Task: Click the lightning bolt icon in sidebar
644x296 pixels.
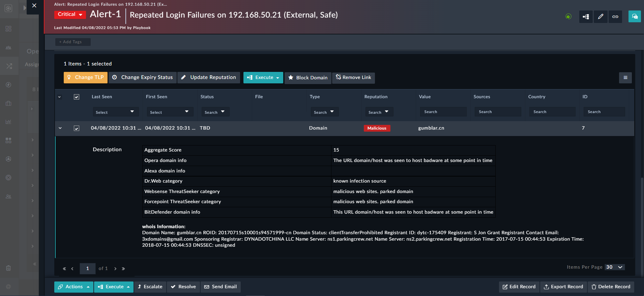Action: tap(8, 85)
